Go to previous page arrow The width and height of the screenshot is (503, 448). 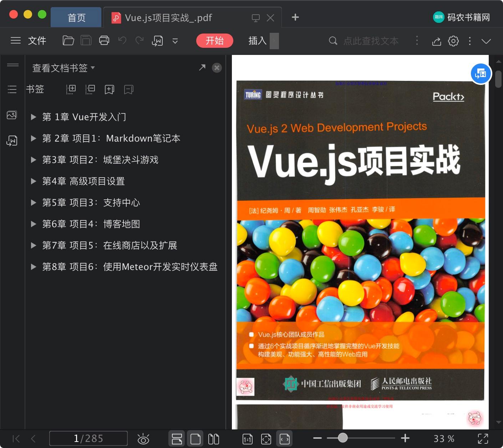(33, 438)
